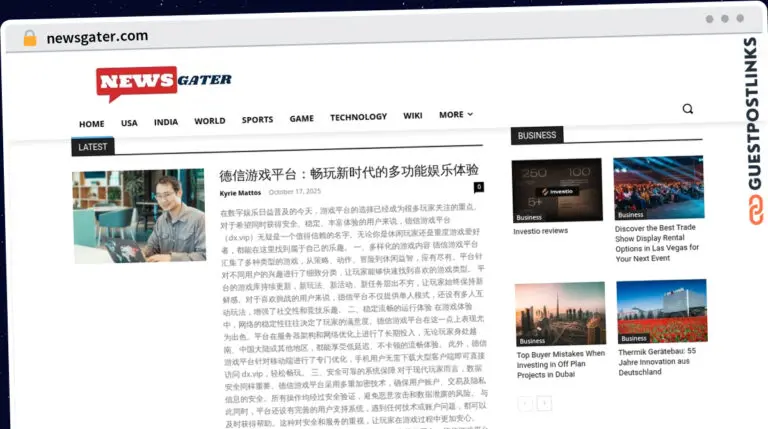Open Investio reviews article link
The image size is (768, 429).
click(x=540, y=231)
